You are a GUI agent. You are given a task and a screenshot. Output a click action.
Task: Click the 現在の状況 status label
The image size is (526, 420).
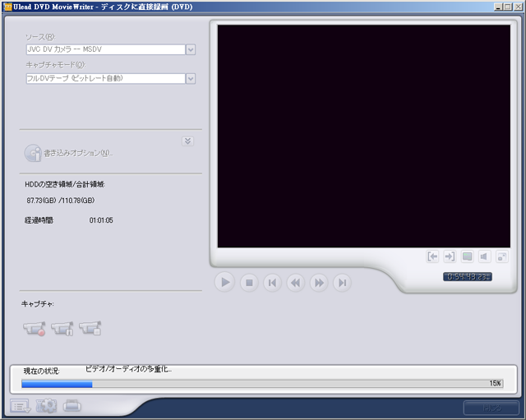tap(42, 371)
